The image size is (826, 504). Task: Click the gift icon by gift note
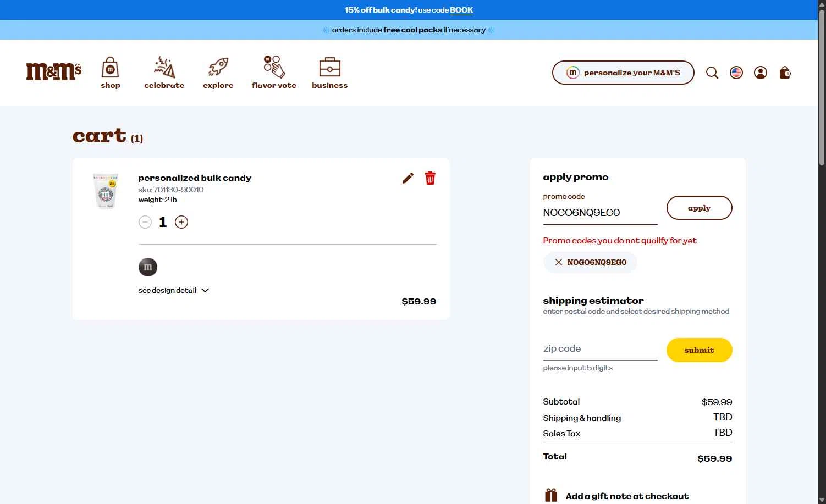550,495
